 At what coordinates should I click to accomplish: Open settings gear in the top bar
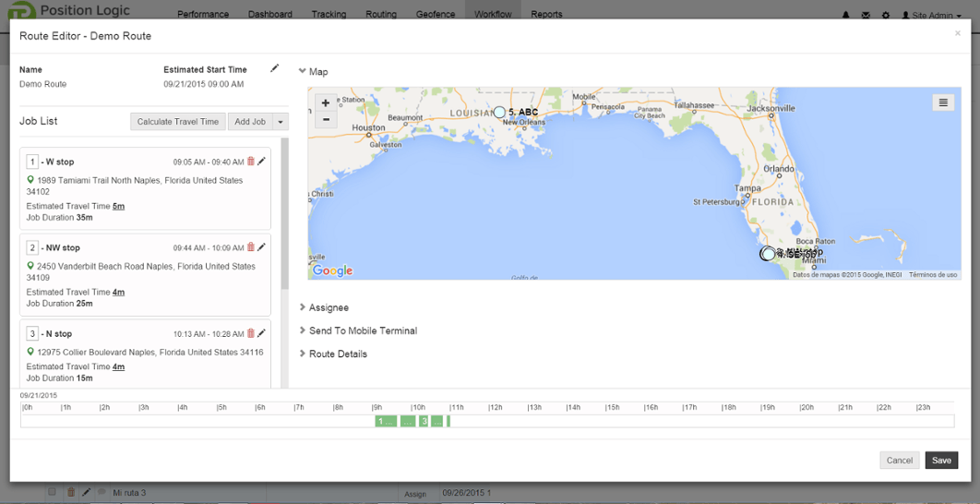point(886,15)
